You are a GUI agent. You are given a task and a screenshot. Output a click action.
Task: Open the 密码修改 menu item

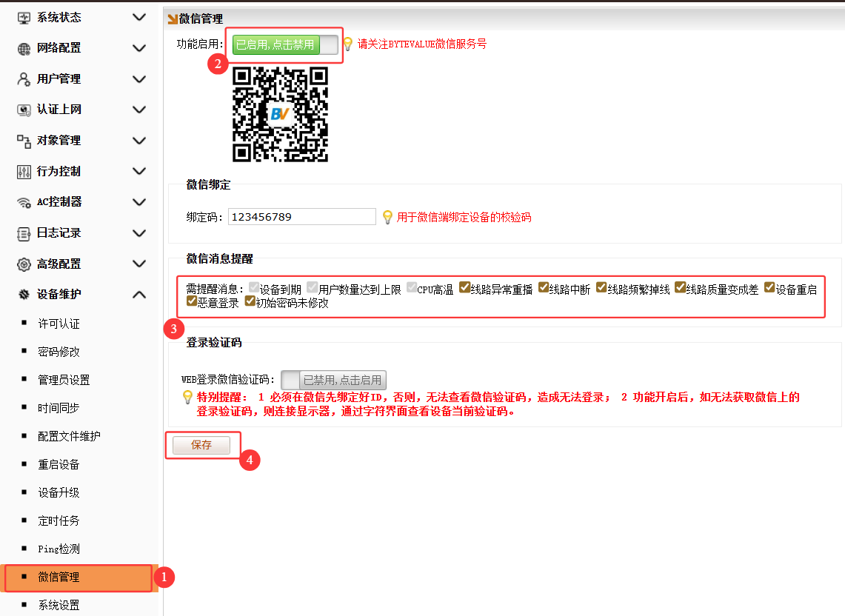pyautogui.click(x=59, y=352)
